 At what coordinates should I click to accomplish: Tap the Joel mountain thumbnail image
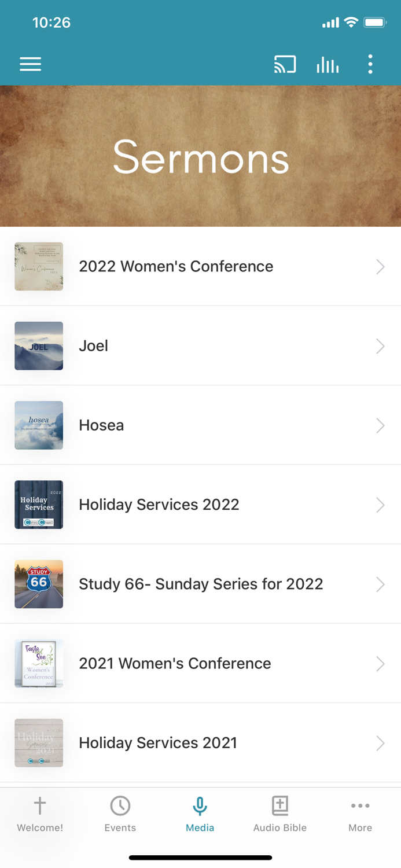click(38, 346)
